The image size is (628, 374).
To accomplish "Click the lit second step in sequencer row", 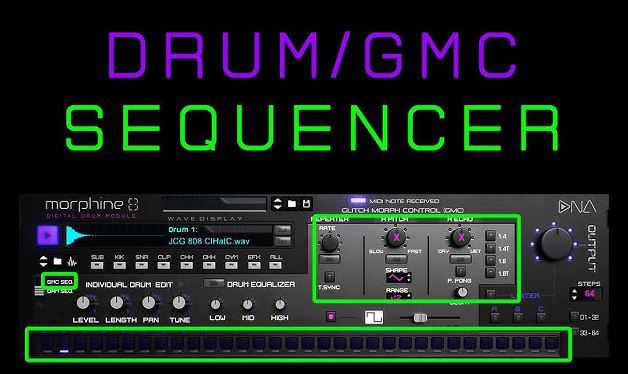I will pyautogui.click(x=64, y=344).
